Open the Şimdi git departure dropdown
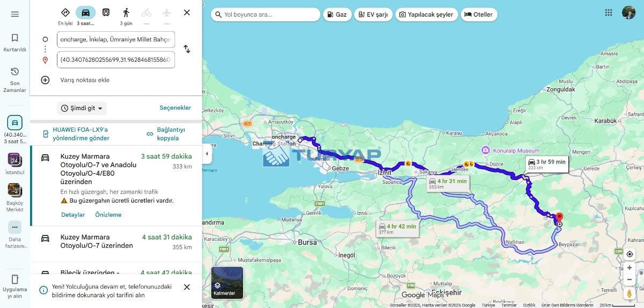 click(82, 108)
